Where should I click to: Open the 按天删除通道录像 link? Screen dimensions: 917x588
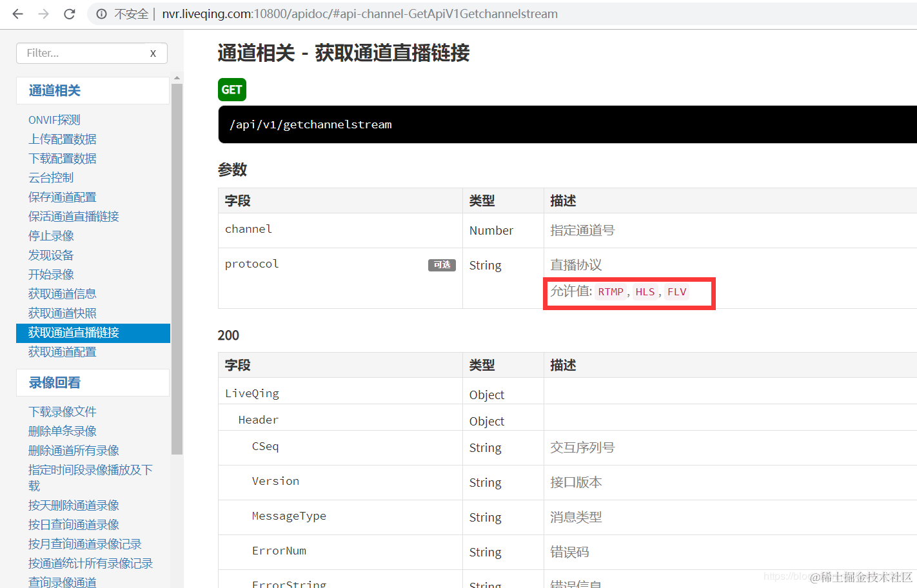tap(74, 505)
